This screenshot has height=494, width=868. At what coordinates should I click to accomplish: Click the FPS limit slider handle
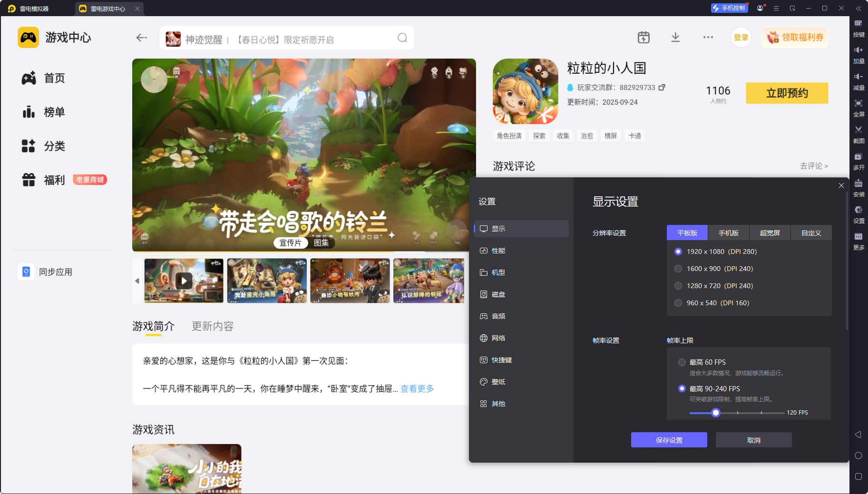click(716, 413)
